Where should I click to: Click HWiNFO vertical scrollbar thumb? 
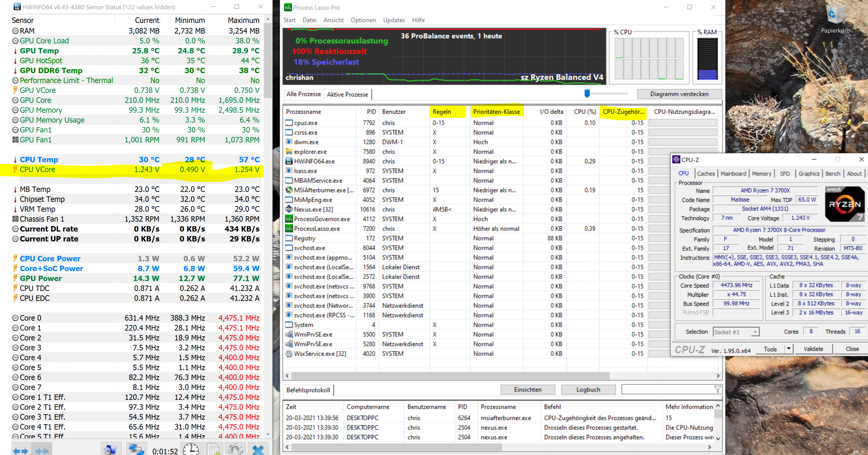point(268,61)
